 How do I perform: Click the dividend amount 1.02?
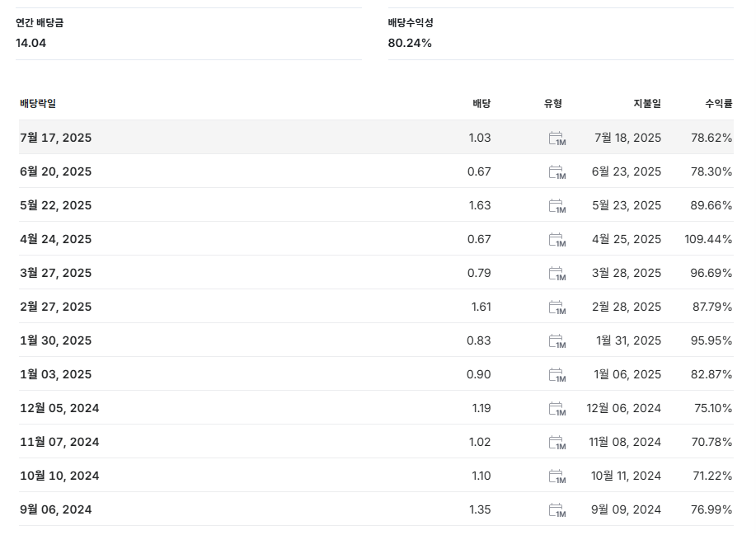tap(480, 442)
